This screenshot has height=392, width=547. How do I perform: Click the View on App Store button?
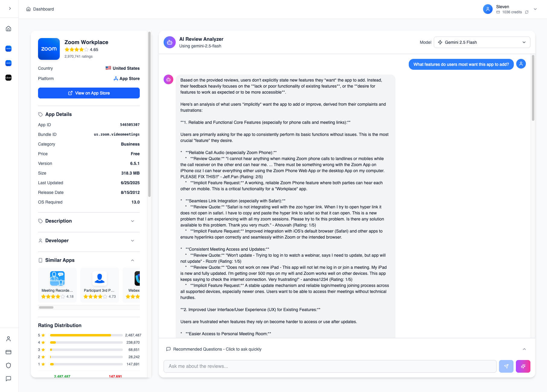point(89,93)
